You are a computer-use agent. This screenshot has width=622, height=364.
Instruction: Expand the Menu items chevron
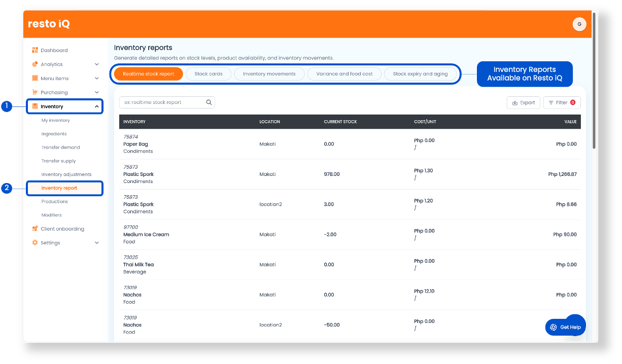[x=97, y=79]
